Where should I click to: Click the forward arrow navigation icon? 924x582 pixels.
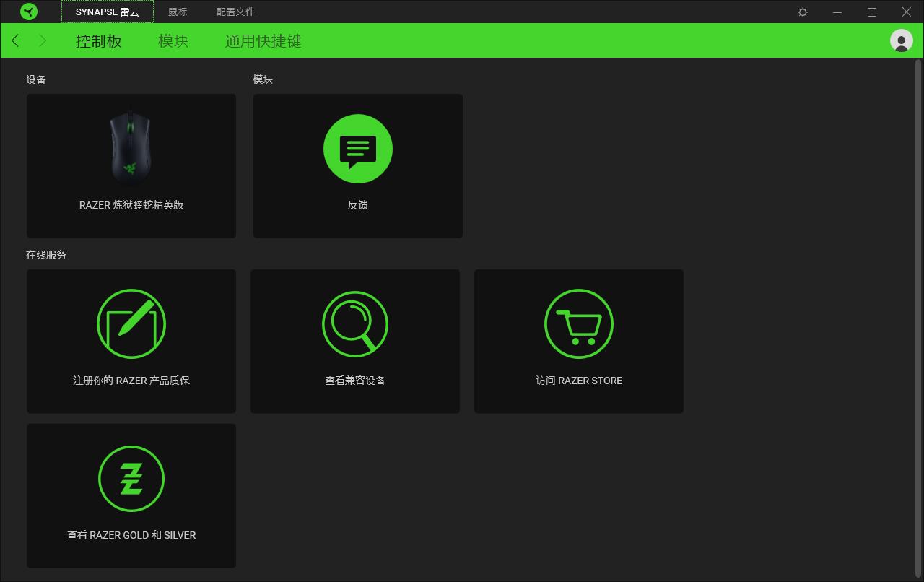pyautogui.click(x=43, y=40)
